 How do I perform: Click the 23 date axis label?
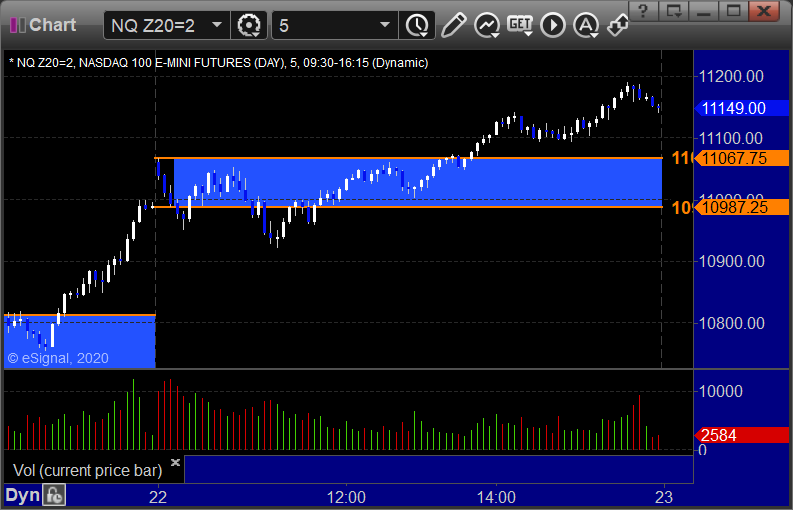coord(664,497)
